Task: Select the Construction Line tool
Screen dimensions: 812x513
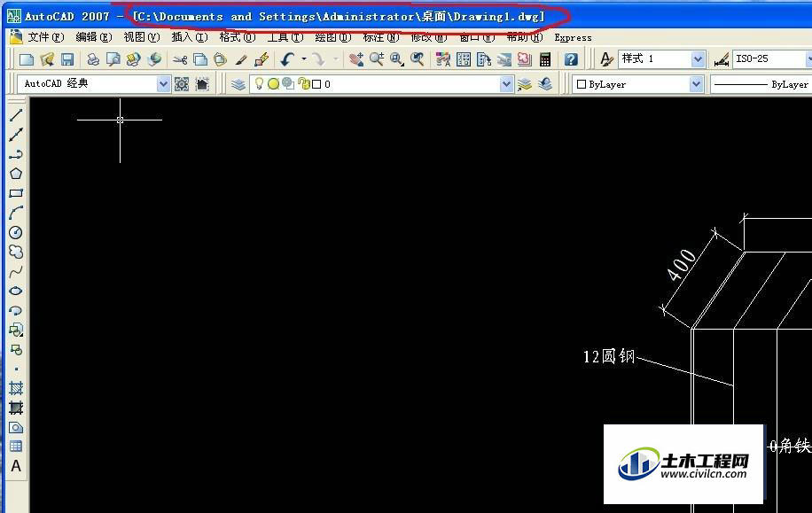Action: [x=16, y=135]
